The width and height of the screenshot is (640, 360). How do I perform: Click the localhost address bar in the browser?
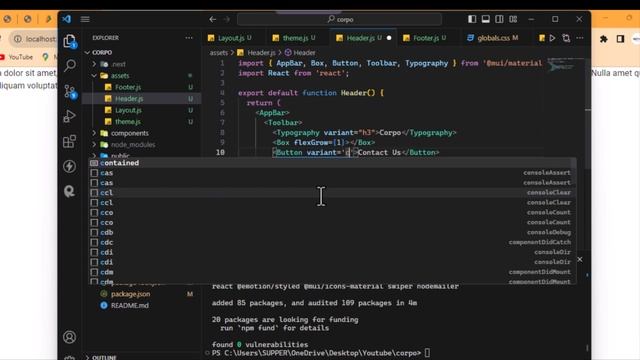pyautogui.click(x=40, y=39)
